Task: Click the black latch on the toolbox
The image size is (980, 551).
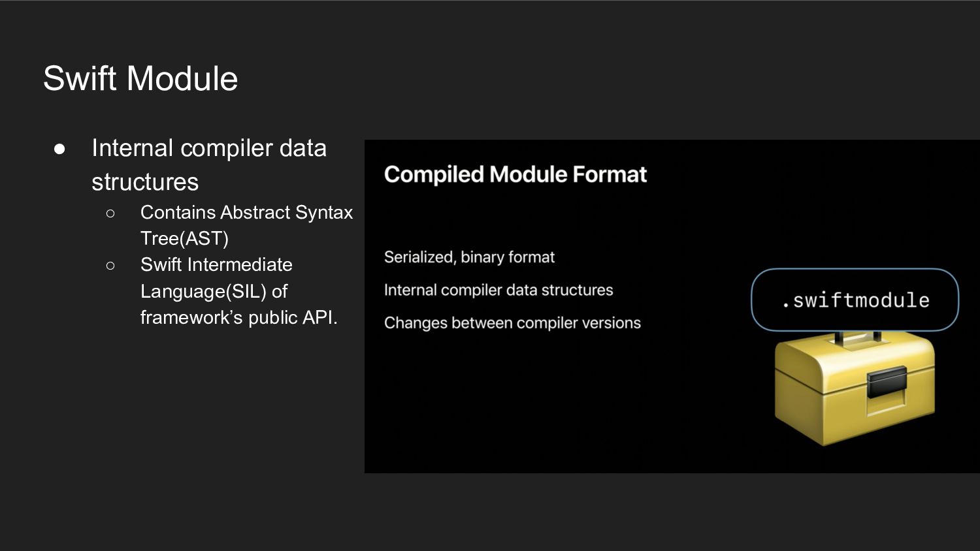Action: click(886, 381)
